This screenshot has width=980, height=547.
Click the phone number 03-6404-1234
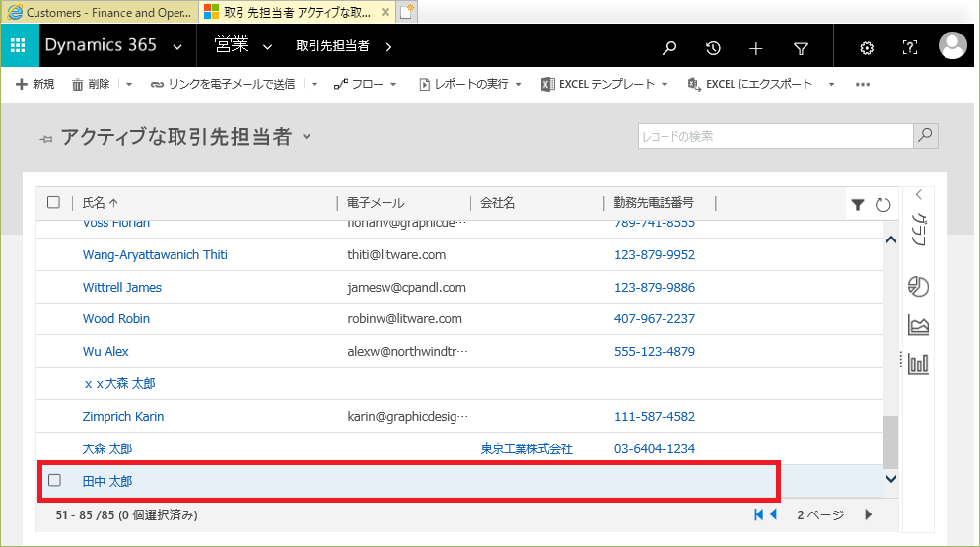coord(655,448)
